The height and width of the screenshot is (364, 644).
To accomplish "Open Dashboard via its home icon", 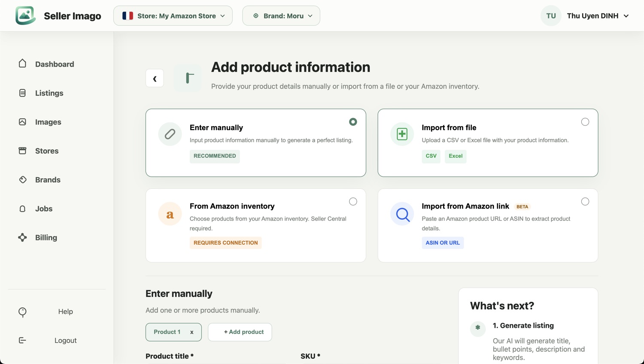I will pyautogui.click(x=22, y=64).
